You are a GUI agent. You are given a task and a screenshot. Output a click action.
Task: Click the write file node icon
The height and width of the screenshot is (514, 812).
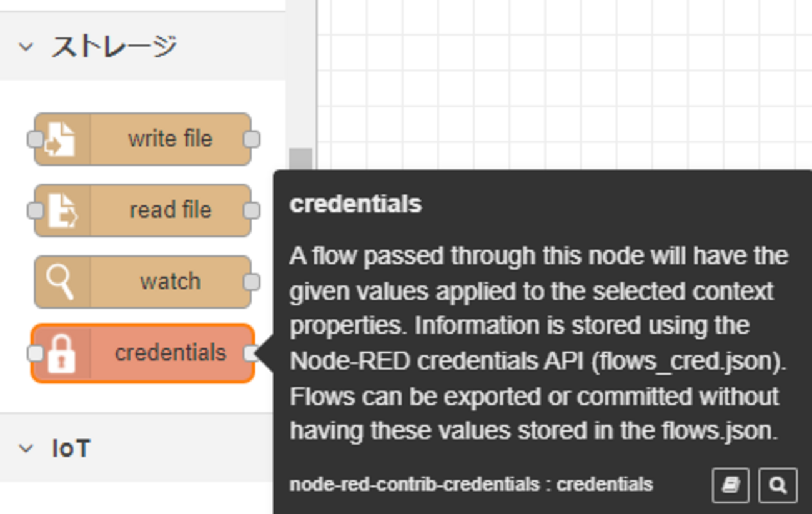click(x=61, y=139)
